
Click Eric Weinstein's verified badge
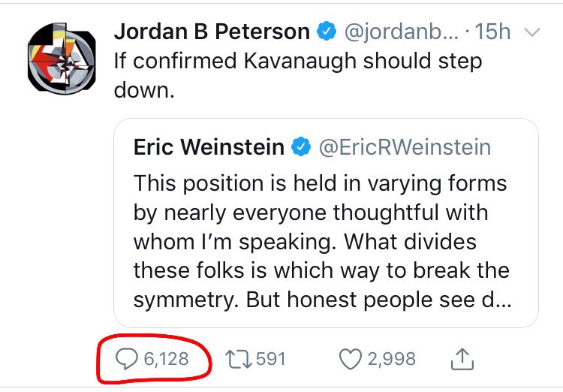coord(300,146)
